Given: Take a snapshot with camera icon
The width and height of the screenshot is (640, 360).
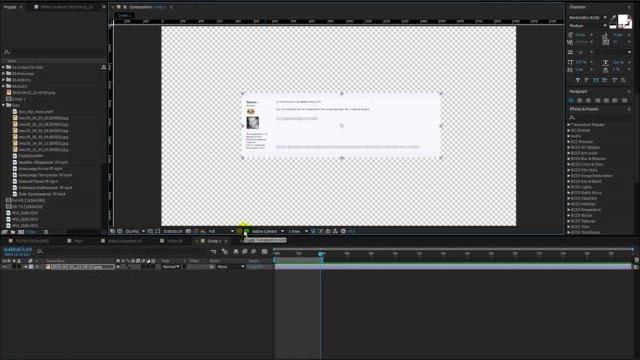Looking at the screenshot, I should 188,231.
